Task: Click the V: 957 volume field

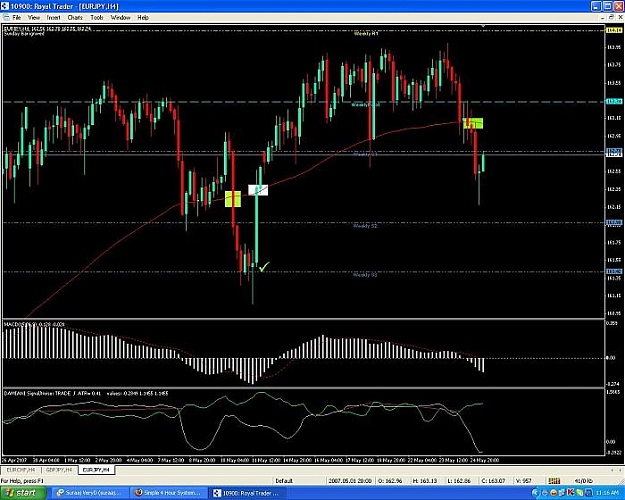Action: pyautogui.click(x=524, y=481)
